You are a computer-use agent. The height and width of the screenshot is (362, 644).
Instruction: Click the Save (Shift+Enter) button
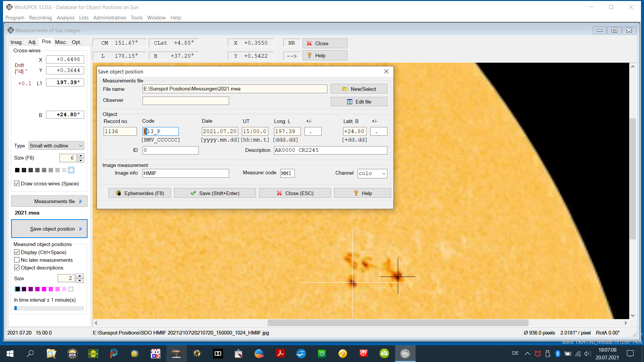pyautogui.click(x=215, y=193)
